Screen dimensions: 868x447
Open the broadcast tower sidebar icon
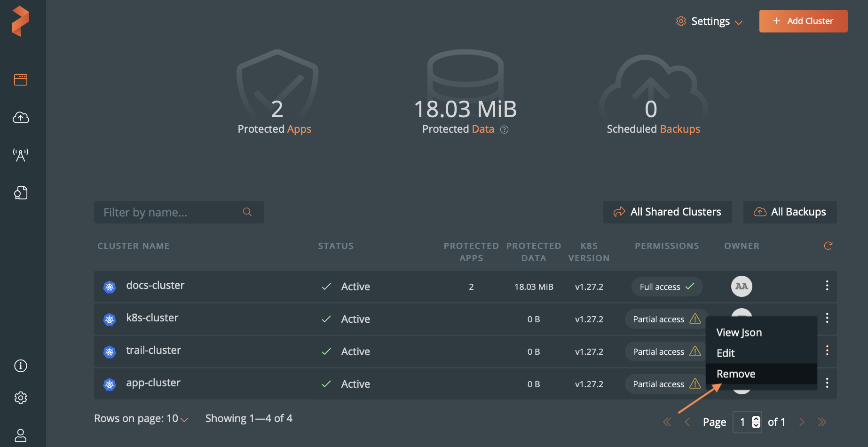21,155
